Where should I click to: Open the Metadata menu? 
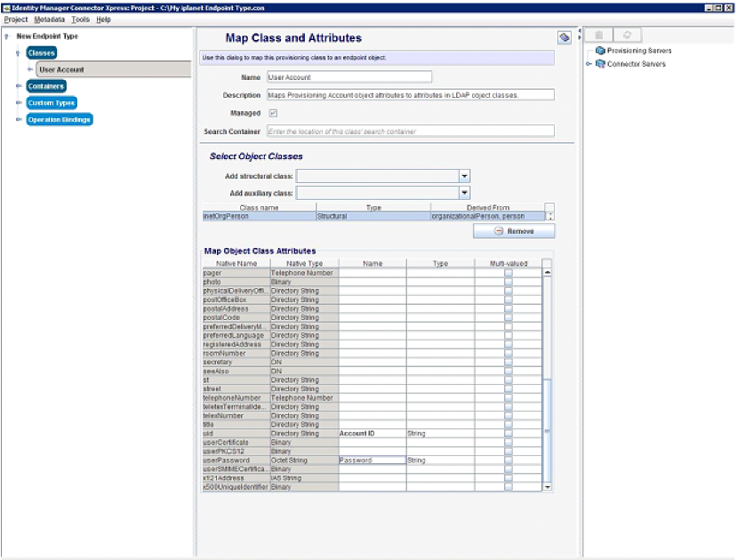point(49,19)
